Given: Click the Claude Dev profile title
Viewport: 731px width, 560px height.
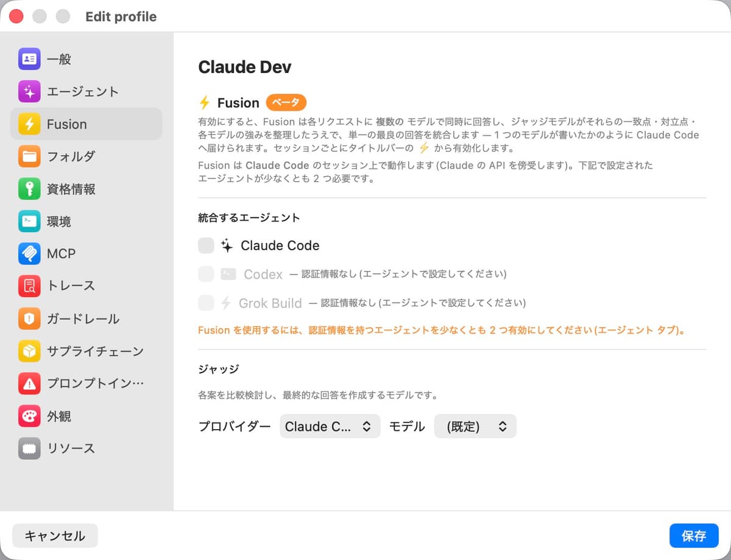Looking at the screenshot, I should pyautogui.click(x=245, y=67).
